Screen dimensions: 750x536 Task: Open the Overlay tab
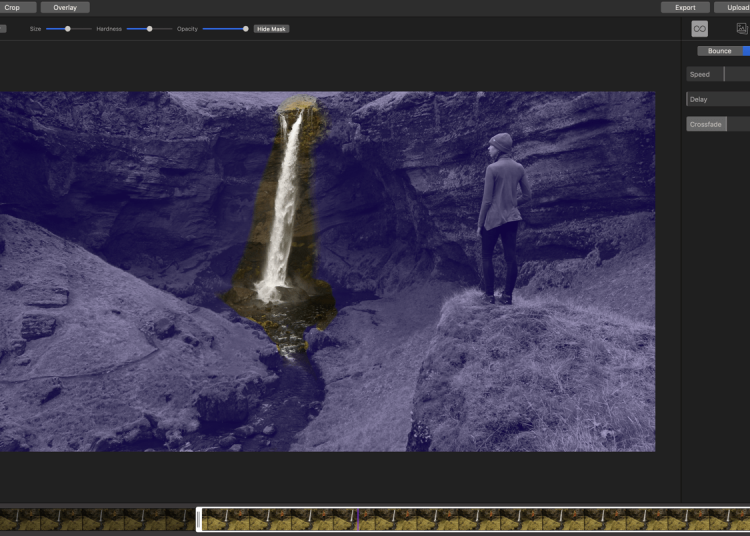click(65, 7)
